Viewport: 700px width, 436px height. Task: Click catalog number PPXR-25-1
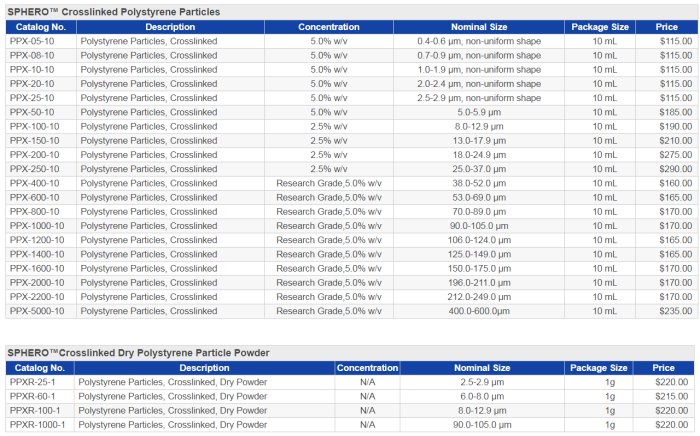(x=33, y=382)
